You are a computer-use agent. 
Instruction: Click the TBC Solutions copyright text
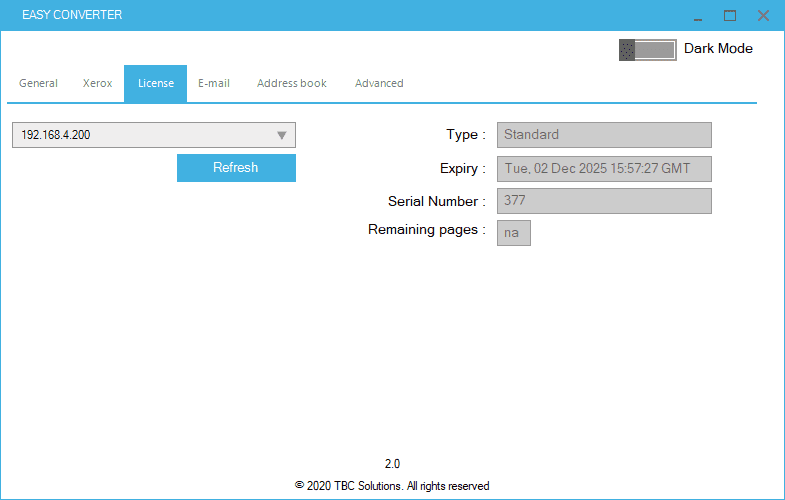click(392, 486)
